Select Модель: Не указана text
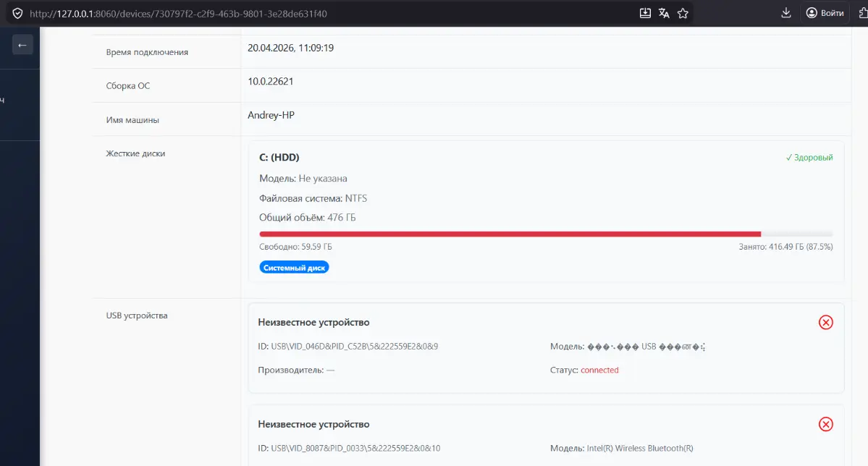868x466 pixels. (303, 178)
